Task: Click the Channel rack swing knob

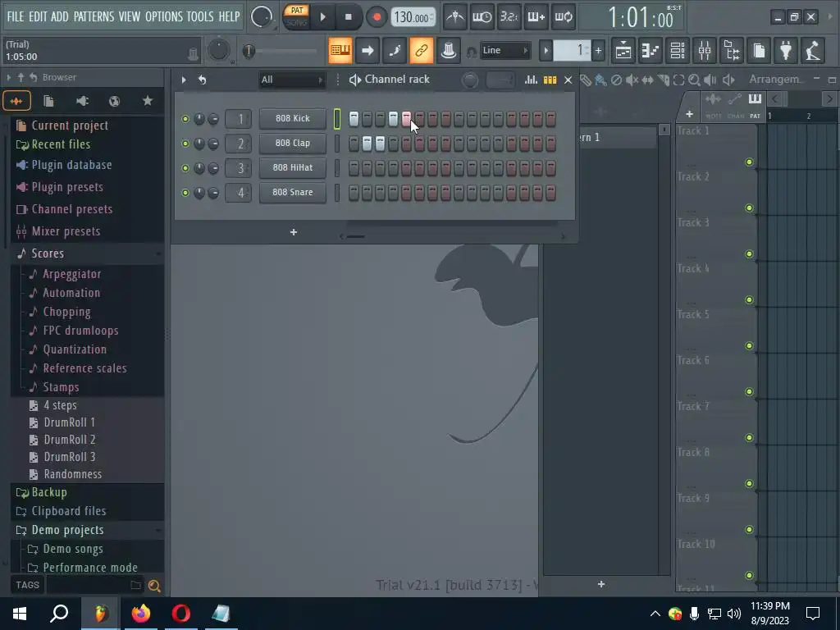Action: [470, 80]
